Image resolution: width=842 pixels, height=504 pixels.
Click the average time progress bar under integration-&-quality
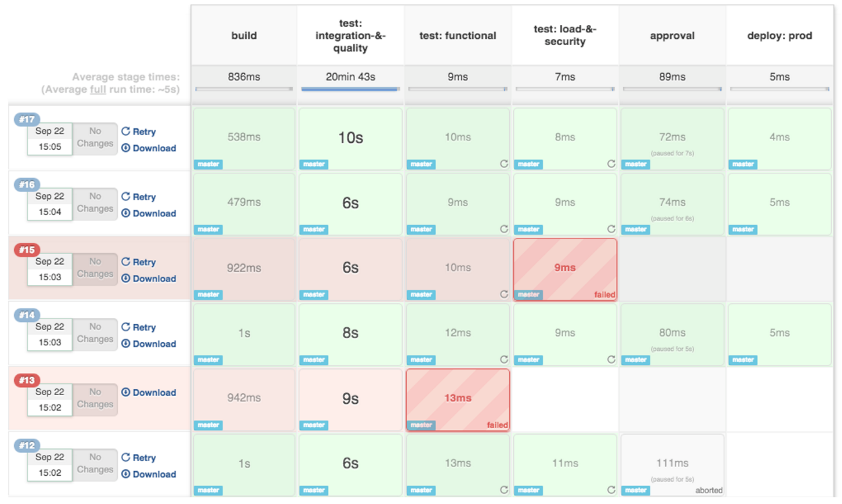(x=350, y=89)
